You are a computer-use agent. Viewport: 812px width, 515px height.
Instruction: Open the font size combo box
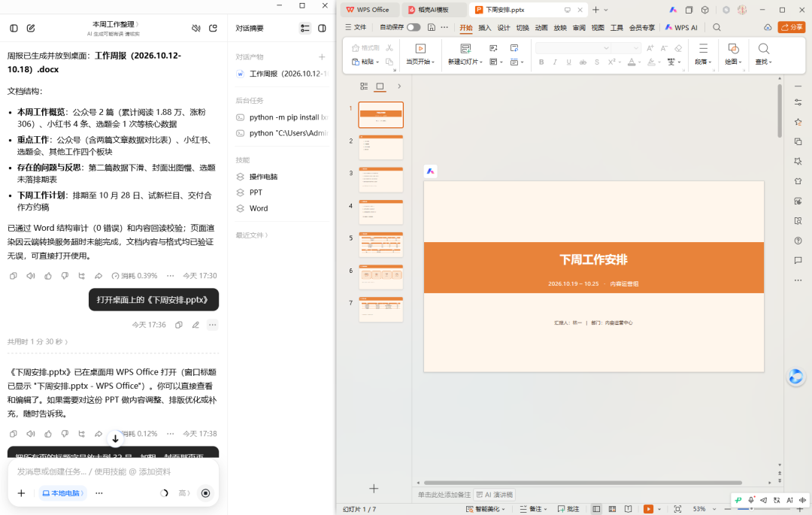point(626,48)
